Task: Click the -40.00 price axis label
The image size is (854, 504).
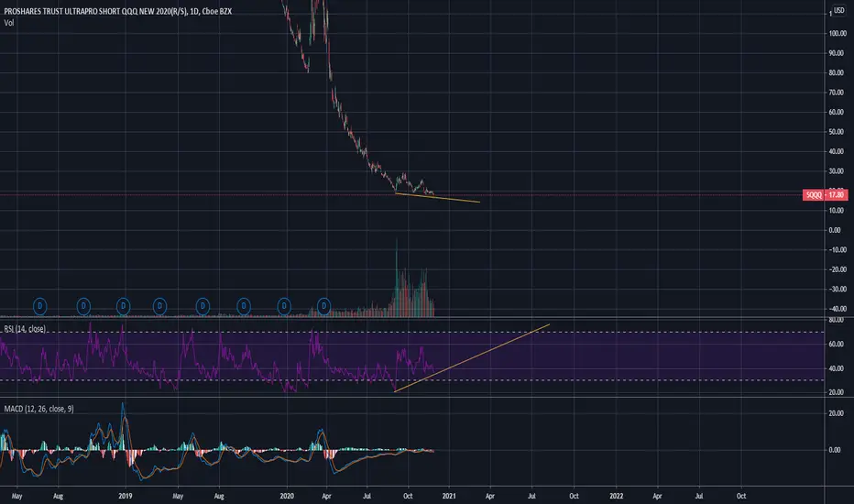Action: 838,309
